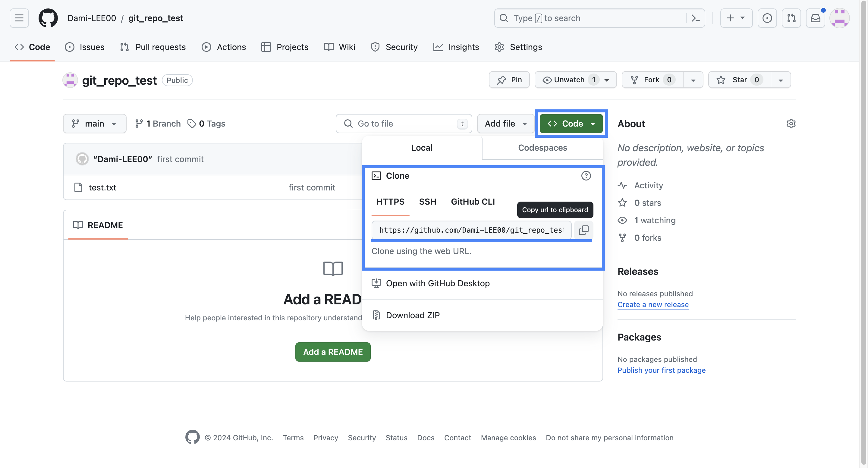Click Download ZIP
868x468 pixels.
413,315
